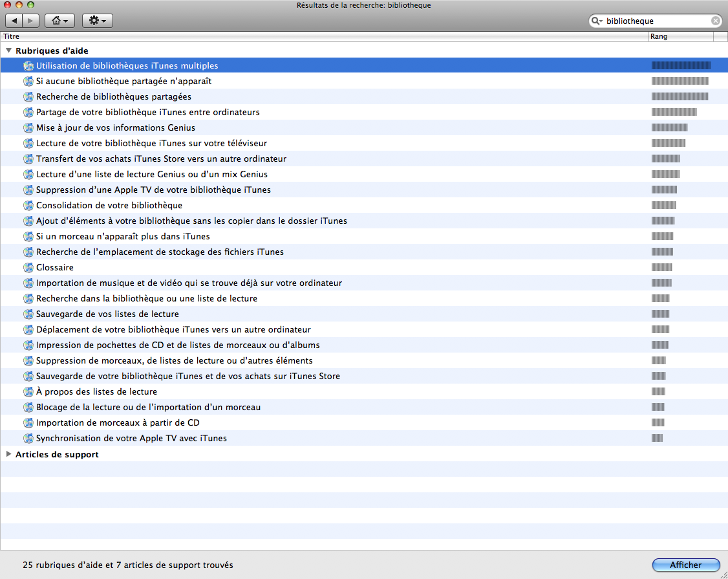Sort by the Rang column header
The image size is (728, 579).
pyautogui.click(x=681, y=36)
